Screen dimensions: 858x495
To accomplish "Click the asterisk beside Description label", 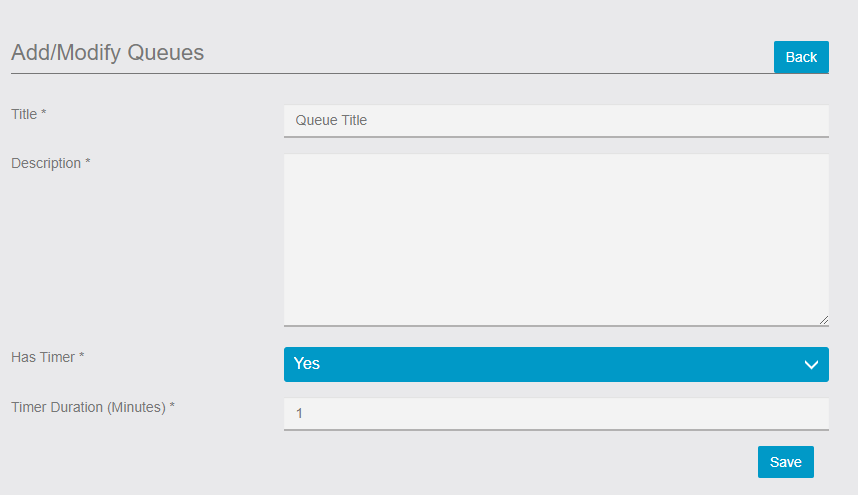I will pyautogui.click(x=88, y=161).
